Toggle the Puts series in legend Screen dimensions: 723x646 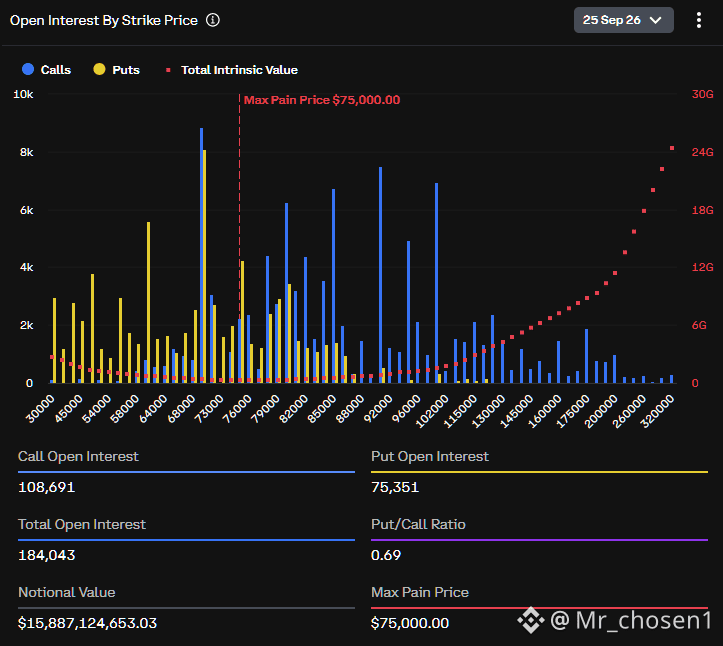(117, 70)
